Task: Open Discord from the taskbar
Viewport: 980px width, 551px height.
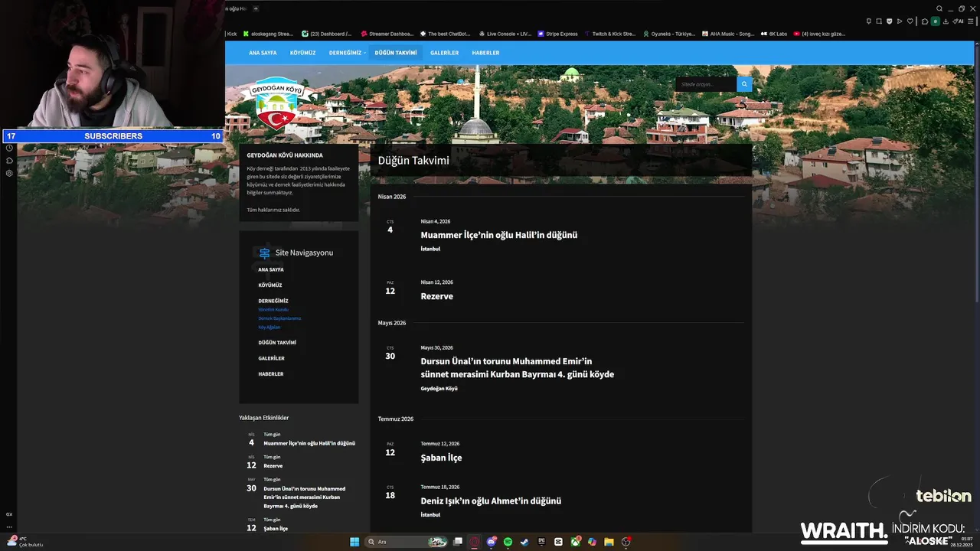Action: click(x=491, y=542)
